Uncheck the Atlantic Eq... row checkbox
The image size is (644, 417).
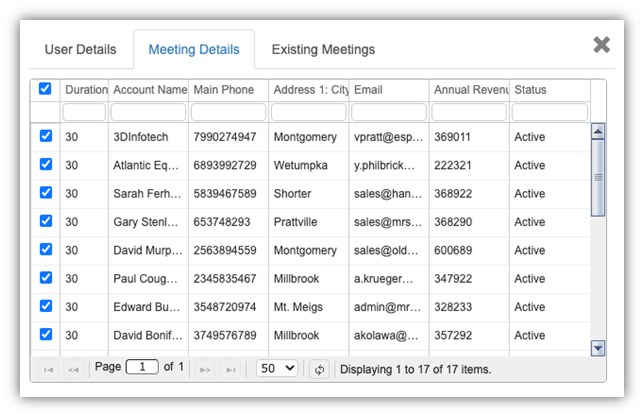(x=46, y=164)
